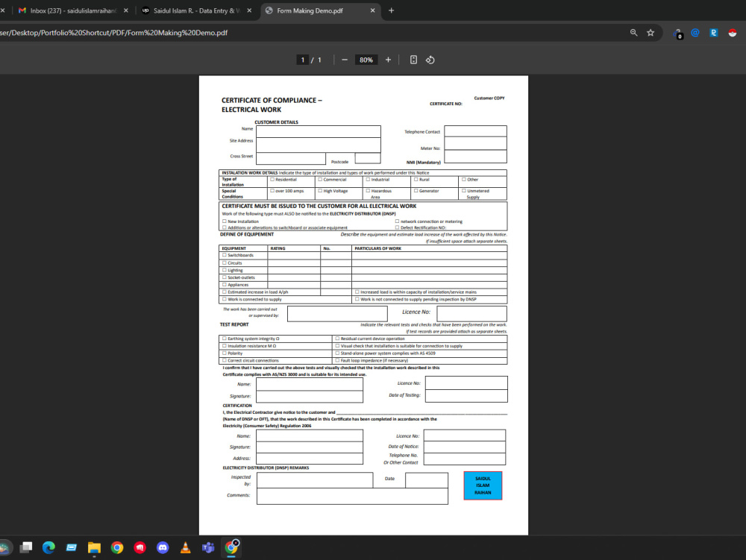The height and width of the screenshot is (560, 746).
Task: Launch VLC media player from taskbar
Action: coord(186,547)
